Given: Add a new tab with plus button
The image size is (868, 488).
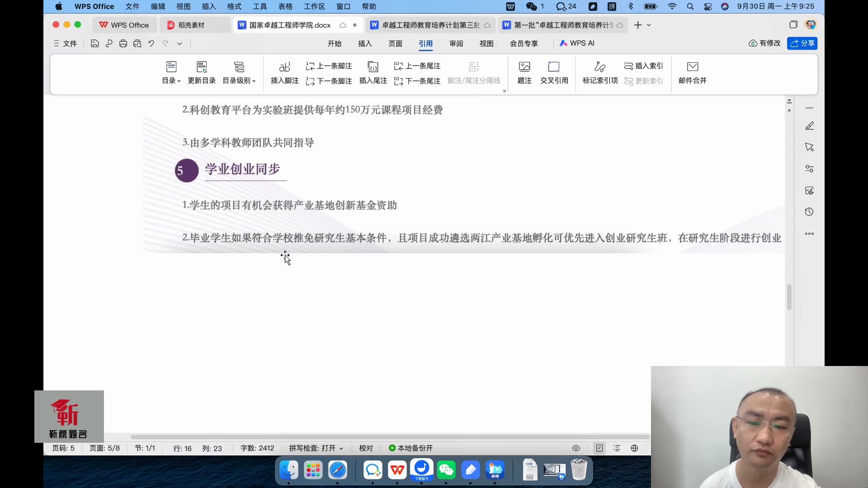Looking at the screenshot, I should coord(638,25).
